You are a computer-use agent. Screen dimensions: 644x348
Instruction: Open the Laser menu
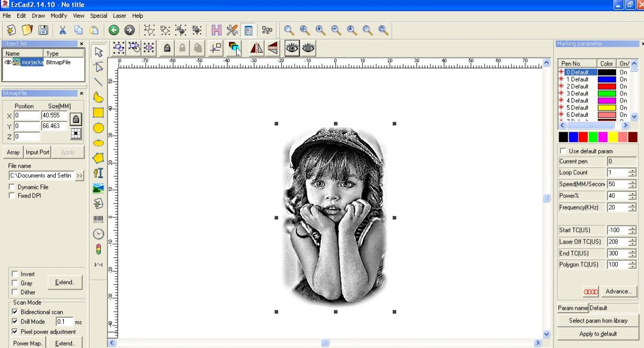pos(119,16)
